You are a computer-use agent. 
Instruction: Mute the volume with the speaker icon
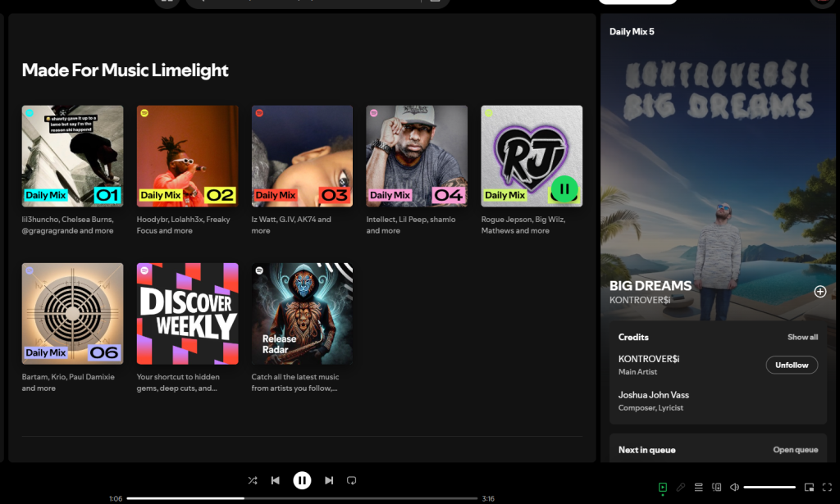pos(734,487)
